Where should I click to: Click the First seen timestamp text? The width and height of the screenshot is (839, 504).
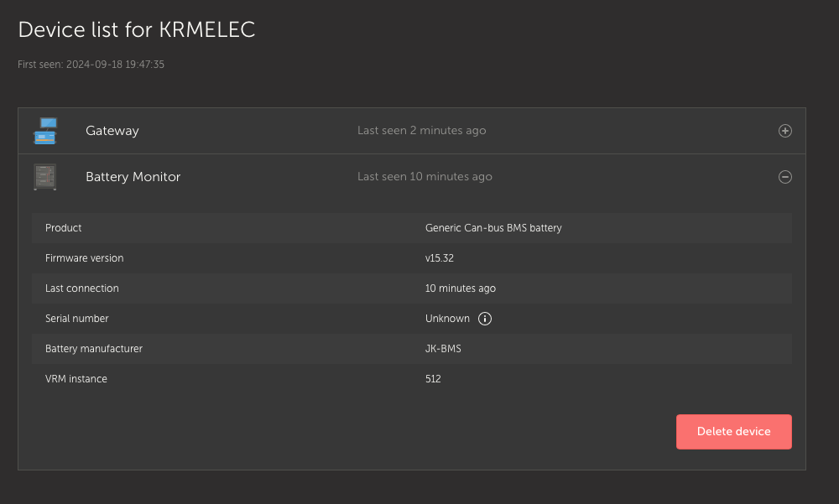tap(91, 65)
